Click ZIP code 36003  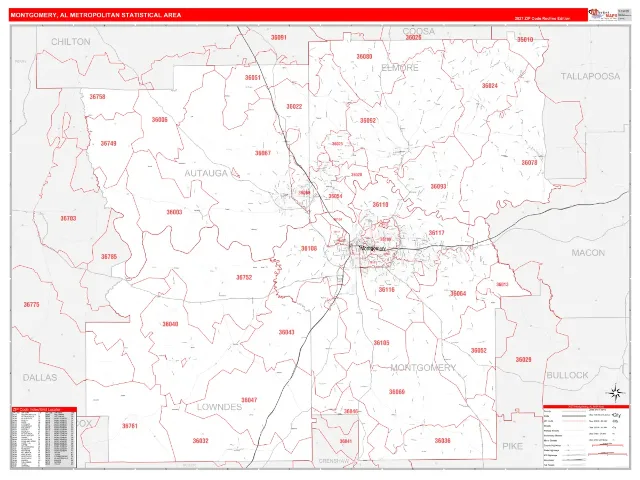click(x=174, y=212)
